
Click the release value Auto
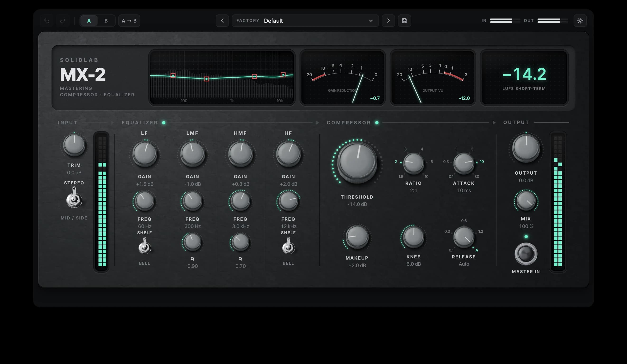tap(464, 264)
